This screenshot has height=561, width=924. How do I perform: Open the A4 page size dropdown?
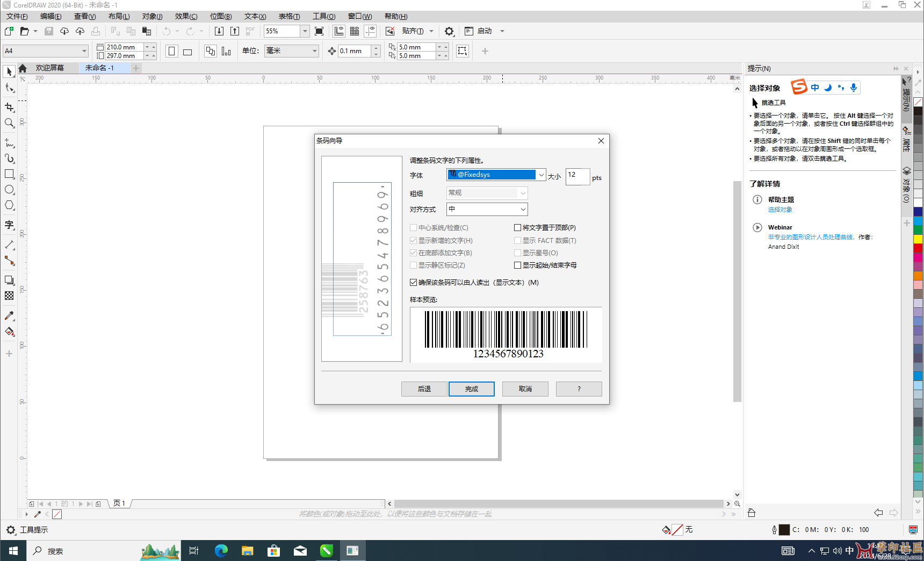pos(84,51)
